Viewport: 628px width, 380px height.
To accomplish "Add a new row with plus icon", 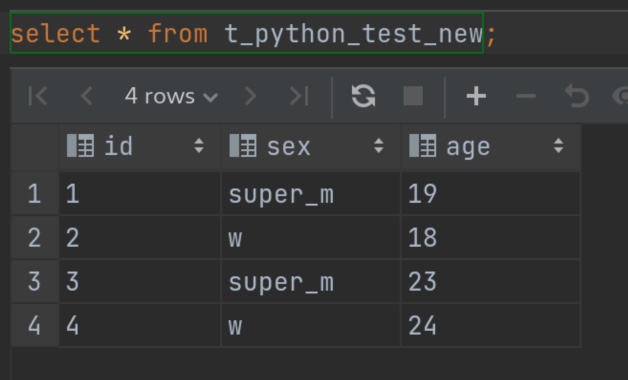I will pos(476,96).
